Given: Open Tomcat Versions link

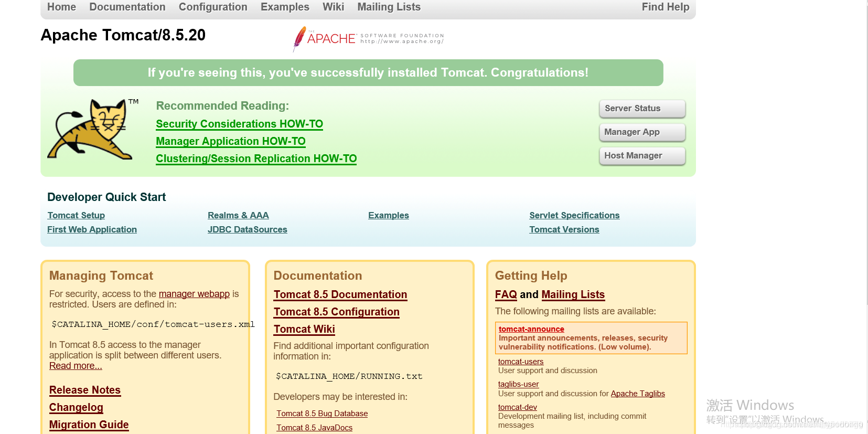Looking at the screenshot, I should click(x=564, y=229).
